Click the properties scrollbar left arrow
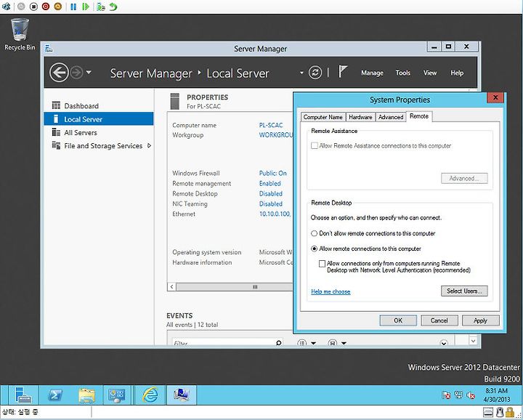Image resolution: width=523 pixels, height=420 pixels. [x=171, y=287]
